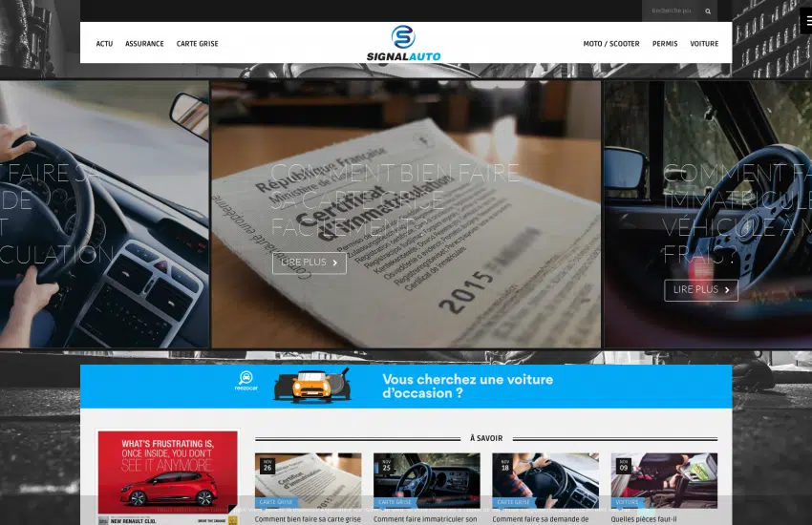812x525 pixels.
Task: Open the ACTU menu item
Action: point(104,44)
